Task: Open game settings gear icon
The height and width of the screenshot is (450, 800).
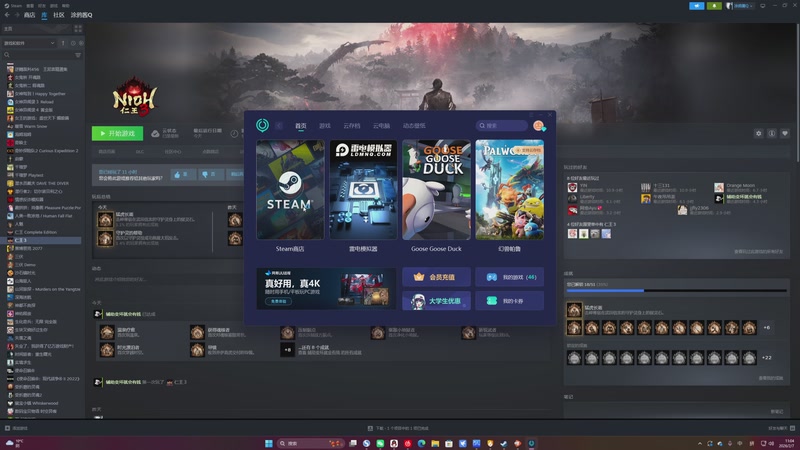Action: tap(759, 133)
